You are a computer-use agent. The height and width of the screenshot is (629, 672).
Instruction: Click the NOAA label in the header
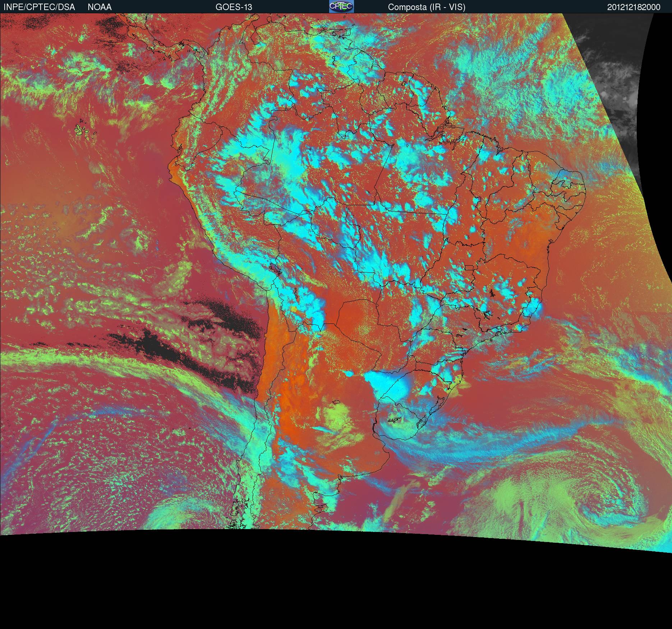100,7
